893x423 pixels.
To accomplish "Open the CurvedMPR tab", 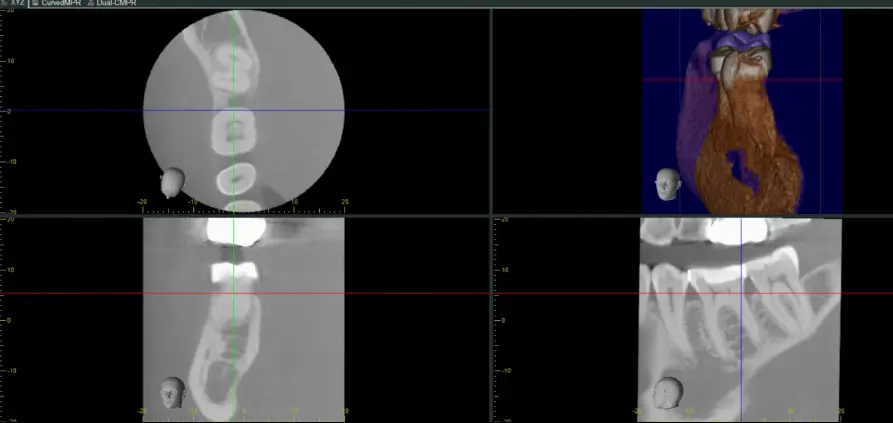I will (57, 3).
